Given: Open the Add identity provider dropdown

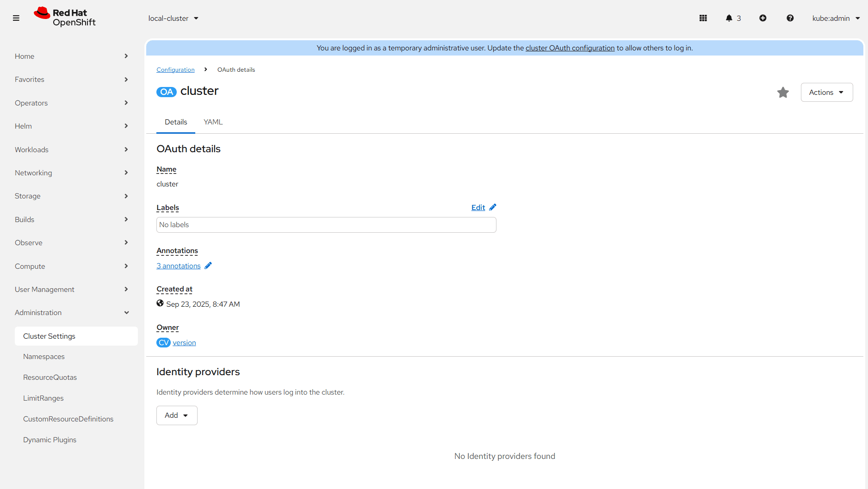Looking at the screenshot, I should [177, 415].
